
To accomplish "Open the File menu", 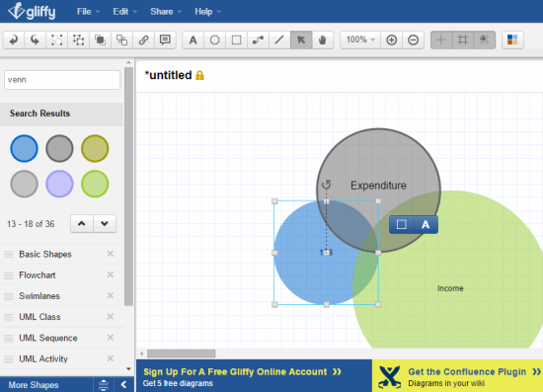I will pyautogui.click(x=88, y=12).
